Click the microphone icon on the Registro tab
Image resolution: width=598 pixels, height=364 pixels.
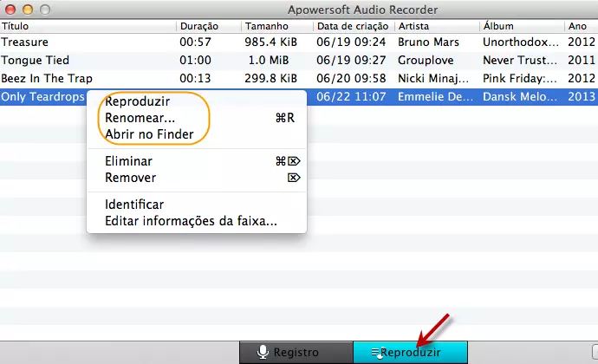263,353
